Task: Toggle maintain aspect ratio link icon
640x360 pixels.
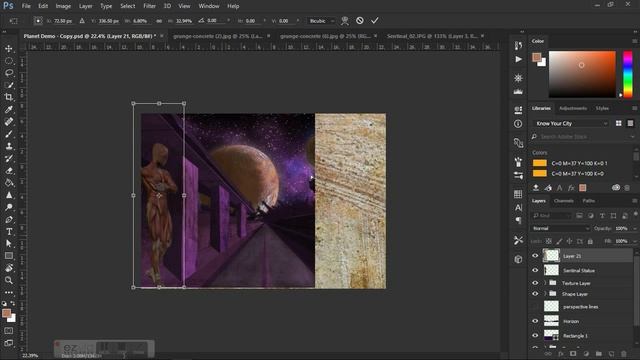Action: pyautogui.click(x=159, y=21)
